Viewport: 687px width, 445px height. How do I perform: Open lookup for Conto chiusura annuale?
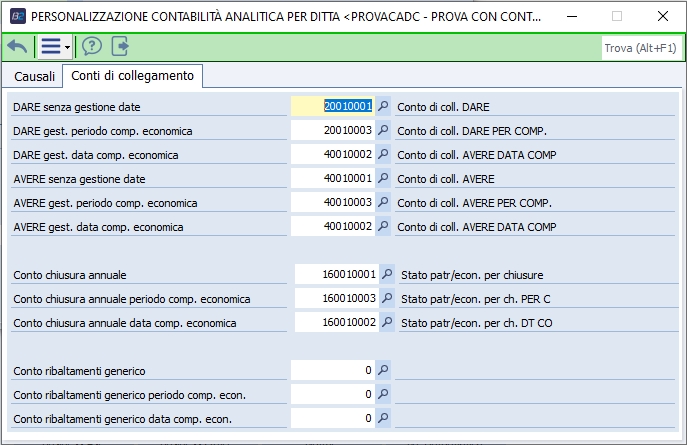(387, 274)
